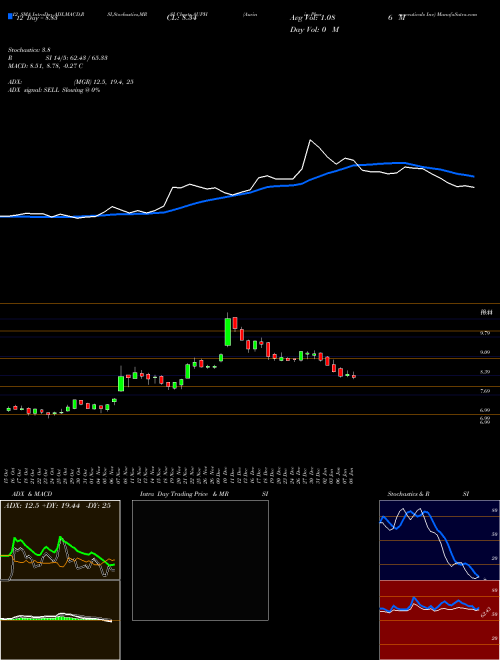Click the 'SI 14/3: 62.48 / 65.33' readout

(77, 58)
